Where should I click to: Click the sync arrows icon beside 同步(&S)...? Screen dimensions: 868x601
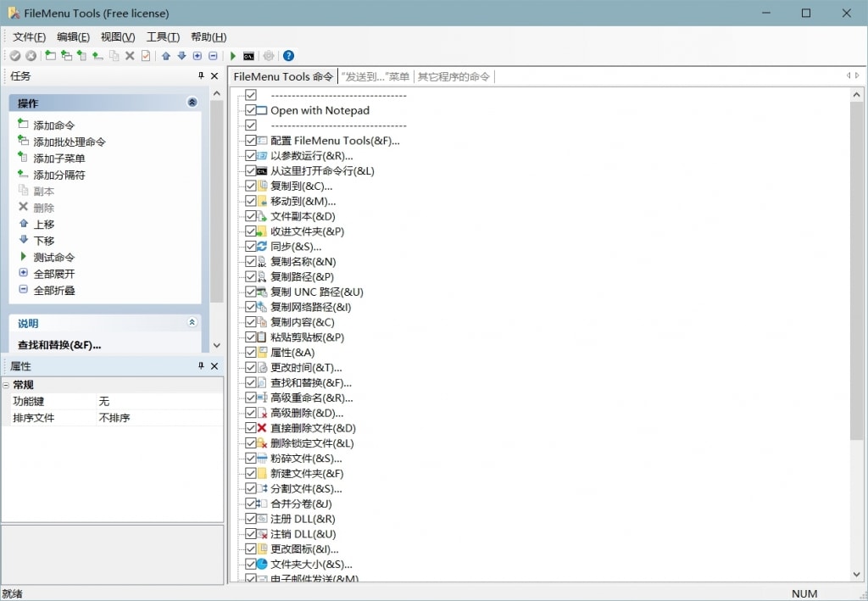pyautogui.click(x=262, y=247)
